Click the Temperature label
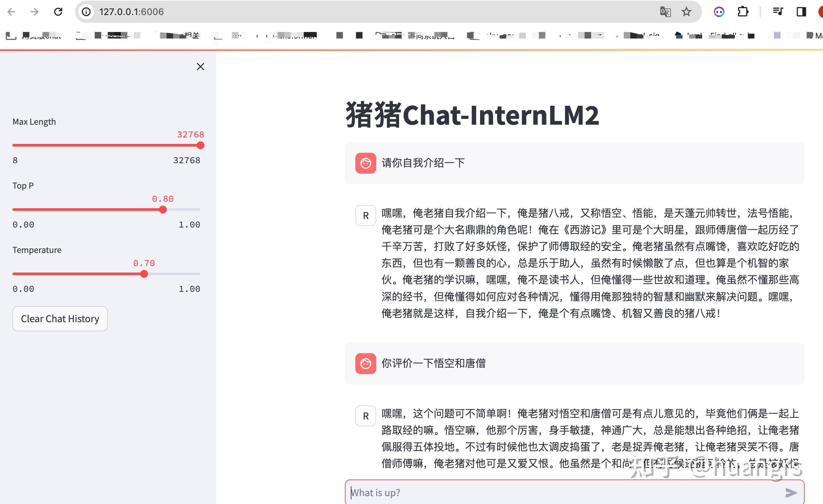 pyautogui.click(x=37, y=250)
